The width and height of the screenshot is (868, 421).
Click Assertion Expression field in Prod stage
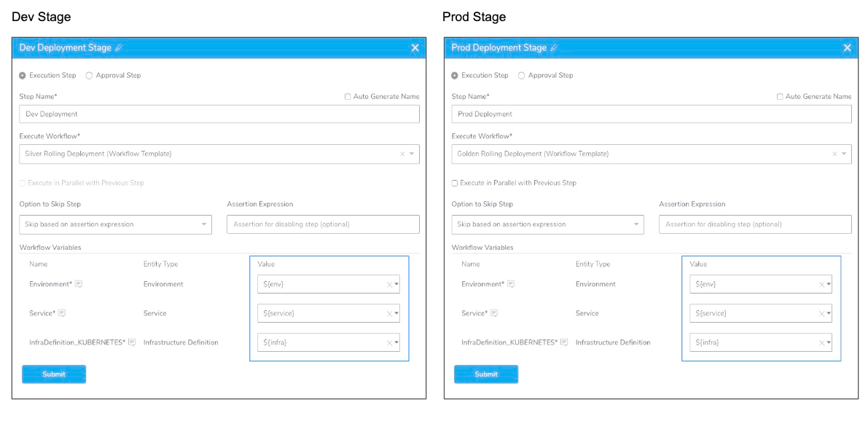755,224
